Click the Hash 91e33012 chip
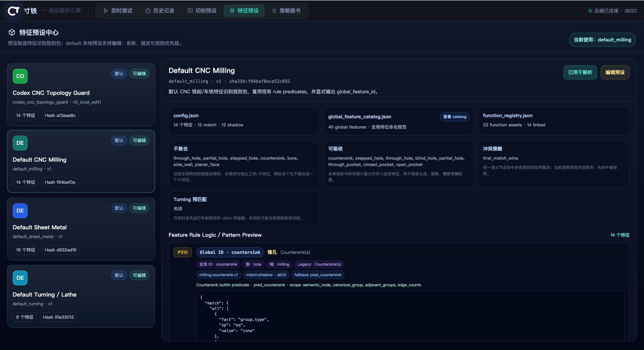 click(58, 317)
